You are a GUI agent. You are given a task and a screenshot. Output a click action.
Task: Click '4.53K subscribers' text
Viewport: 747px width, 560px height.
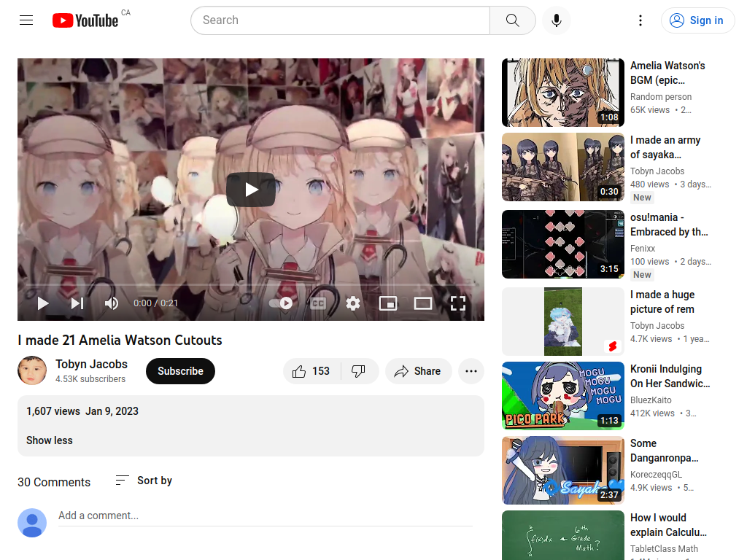pos(90,379)
